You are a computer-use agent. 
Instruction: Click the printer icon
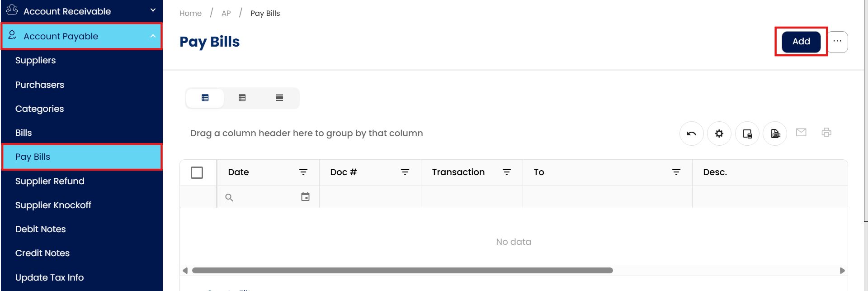[826, 132]
